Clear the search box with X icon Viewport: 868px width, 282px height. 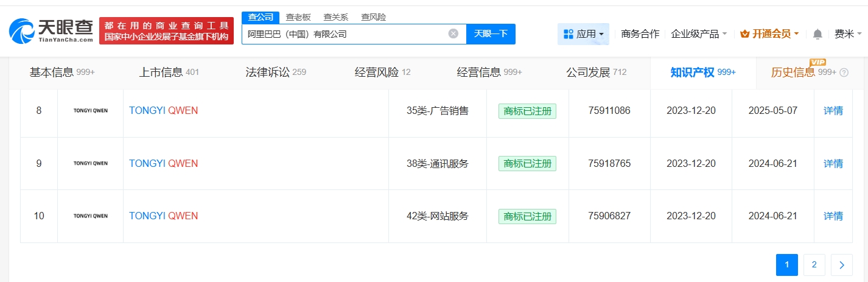point(453,33)
